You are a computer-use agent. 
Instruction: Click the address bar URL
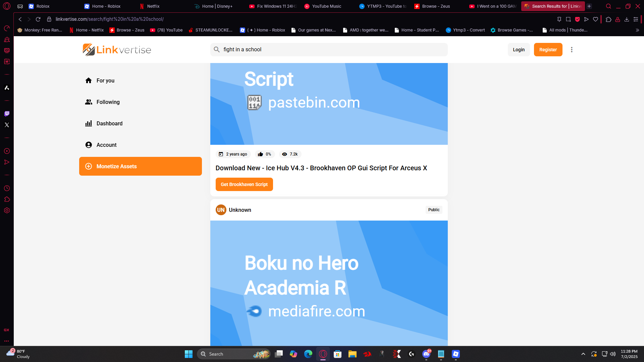pyautogui.click(x=110, y=19)
